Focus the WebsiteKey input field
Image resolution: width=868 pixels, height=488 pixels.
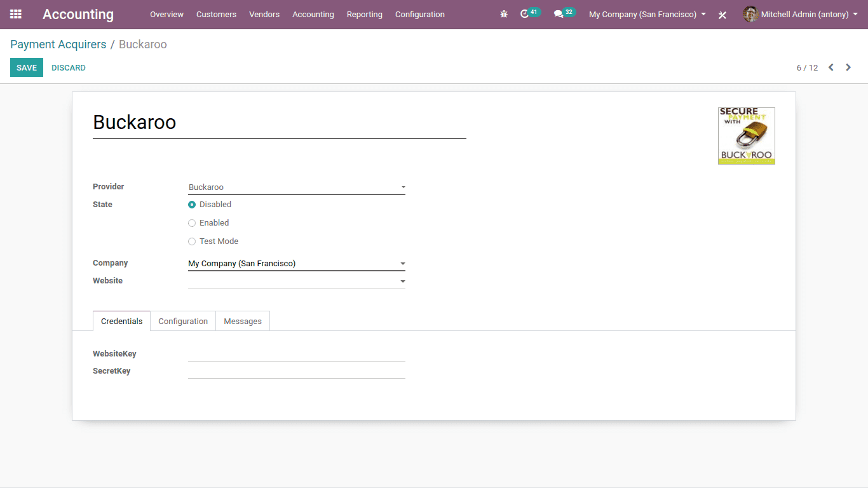pos(297,354)
